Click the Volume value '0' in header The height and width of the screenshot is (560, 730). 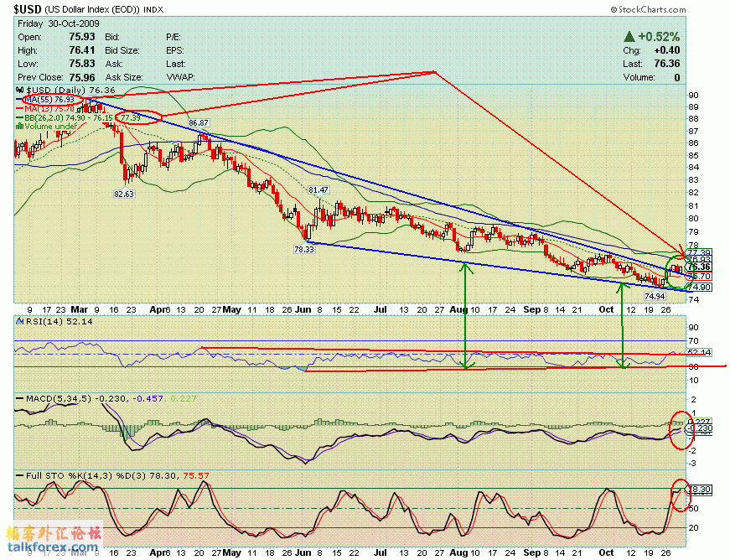pyautogui.click(x=677, y=77)
